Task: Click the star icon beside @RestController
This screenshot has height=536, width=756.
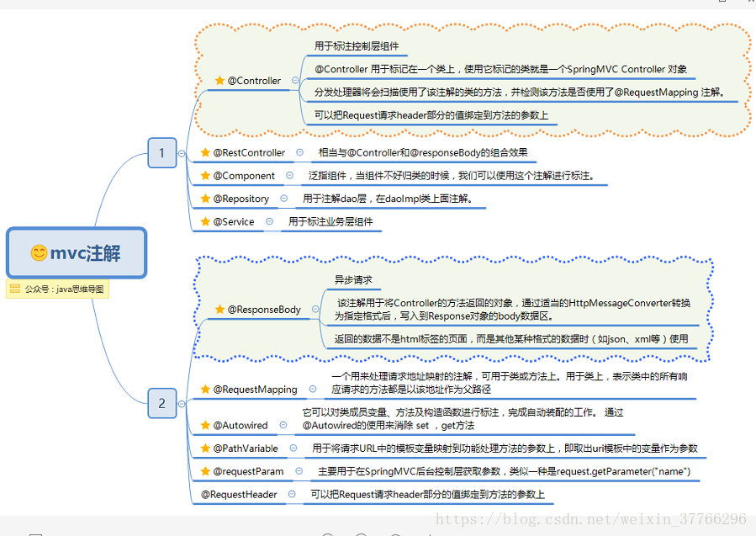Action: point(205,152)
